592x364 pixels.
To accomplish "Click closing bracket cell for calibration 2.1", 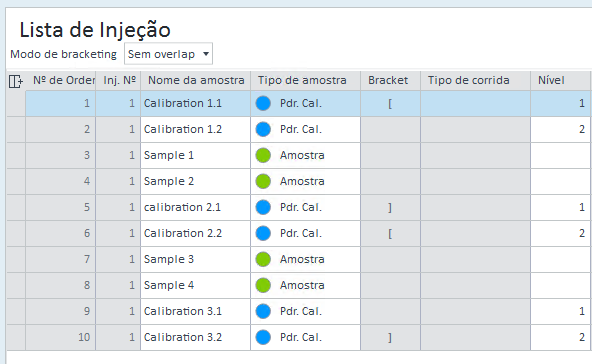I will pyautogui.click(x=390, y=207).
